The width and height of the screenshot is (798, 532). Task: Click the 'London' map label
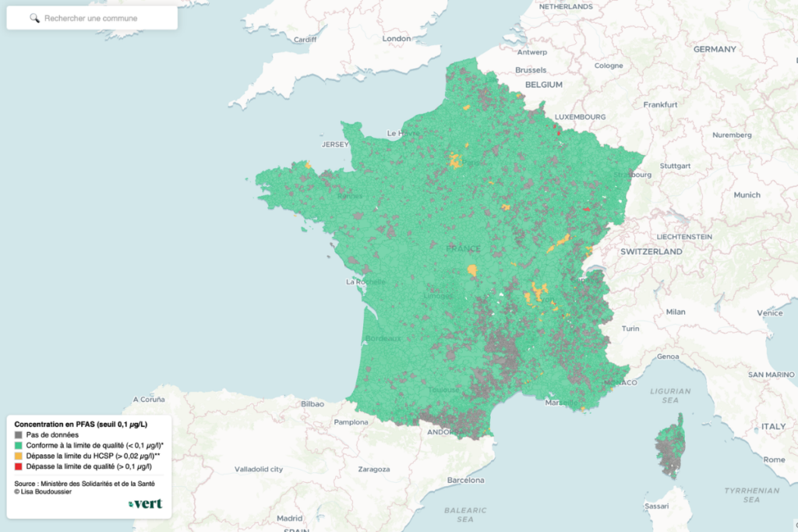point(397,39)
